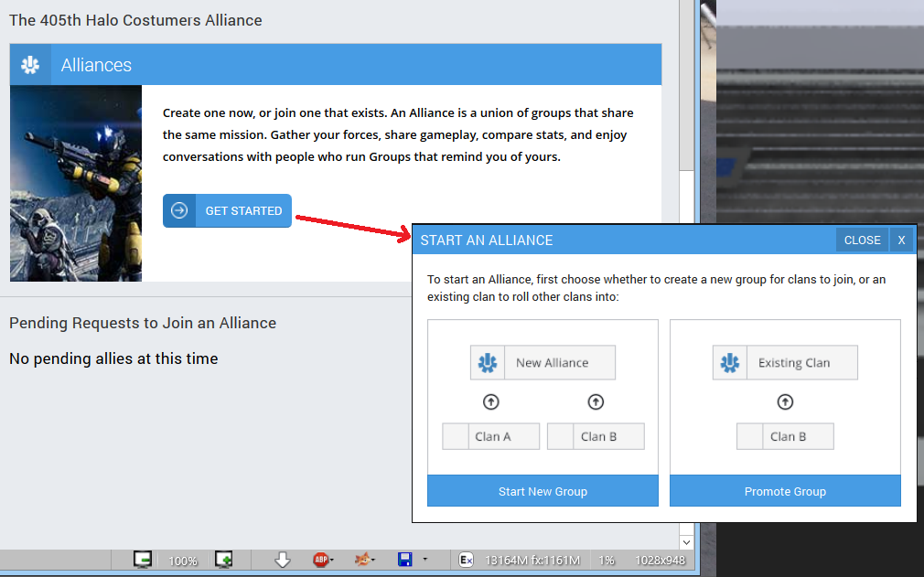Screen dimensions: 924x577
Task: Select the Clan A box
Action: [x=491, y=436]
